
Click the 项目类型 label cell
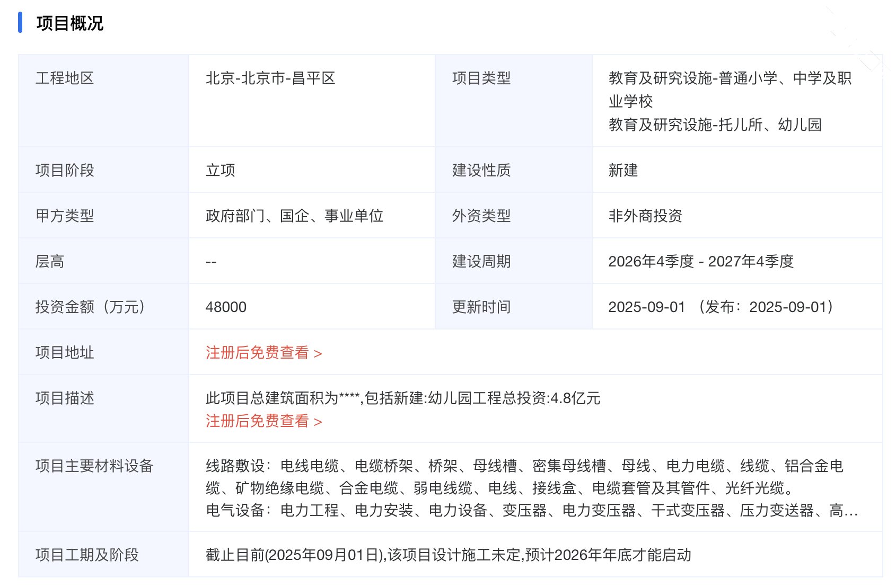[481, 78]
